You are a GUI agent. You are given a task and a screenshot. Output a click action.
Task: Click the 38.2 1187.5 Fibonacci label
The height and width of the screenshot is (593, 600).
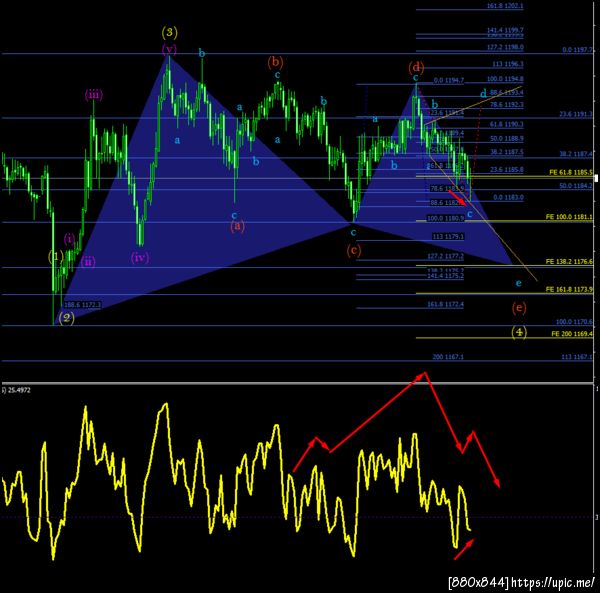(506, 152)
